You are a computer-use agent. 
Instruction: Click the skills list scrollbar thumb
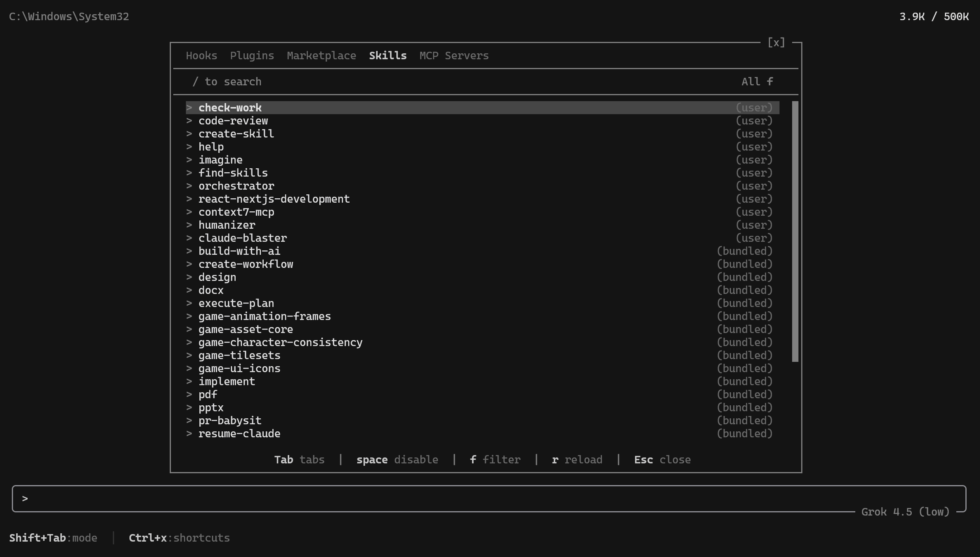795,231
